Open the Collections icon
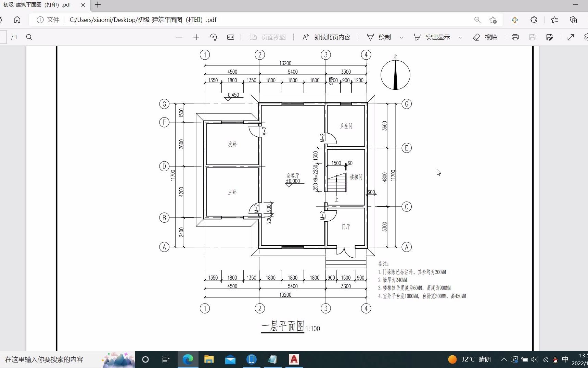 click(573, 20)
